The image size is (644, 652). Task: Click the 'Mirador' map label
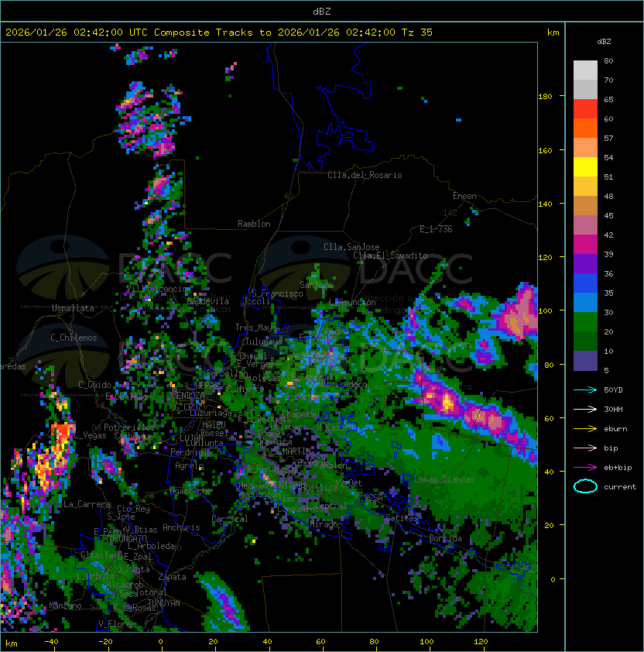coord(326,524)
